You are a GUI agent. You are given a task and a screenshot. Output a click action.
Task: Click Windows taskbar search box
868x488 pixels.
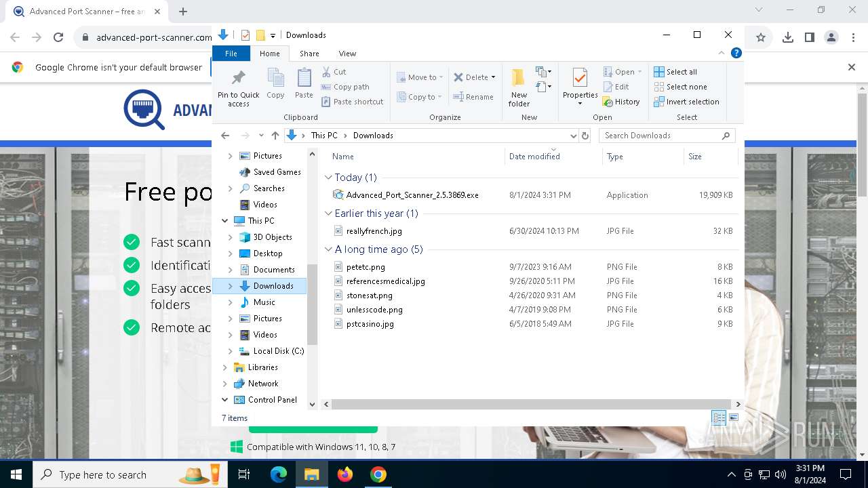click(x=130, y=474)
